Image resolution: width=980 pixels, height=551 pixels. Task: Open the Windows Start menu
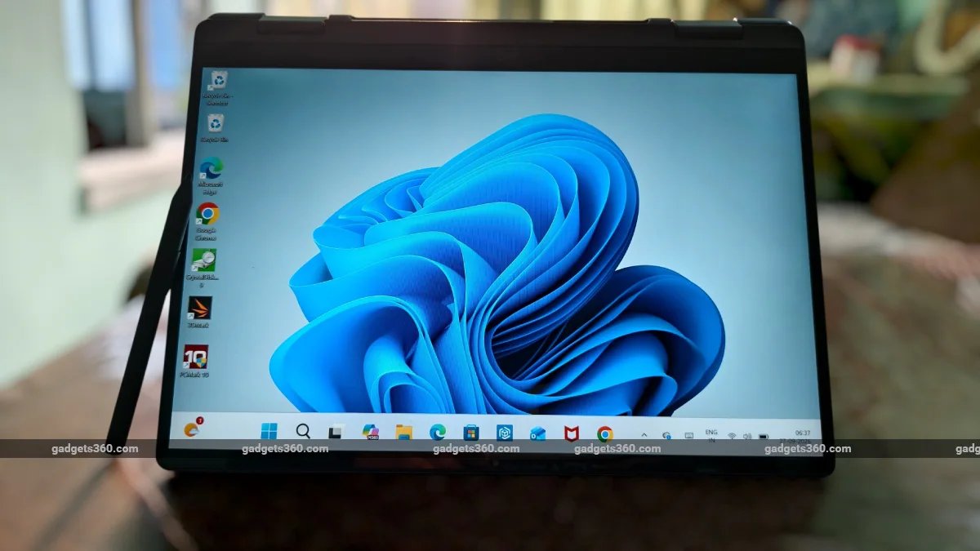(x=269, y=431)
